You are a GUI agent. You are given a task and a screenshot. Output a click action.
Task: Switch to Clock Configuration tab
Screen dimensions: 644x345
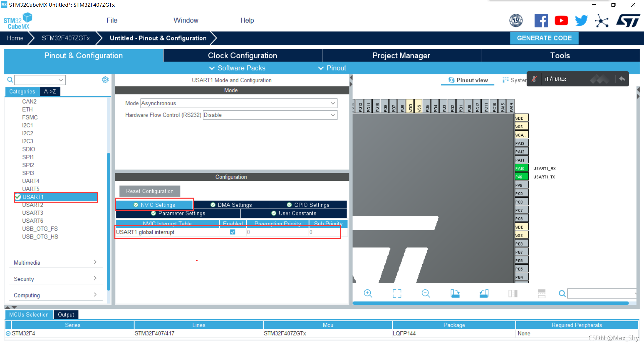pos(243,56)
